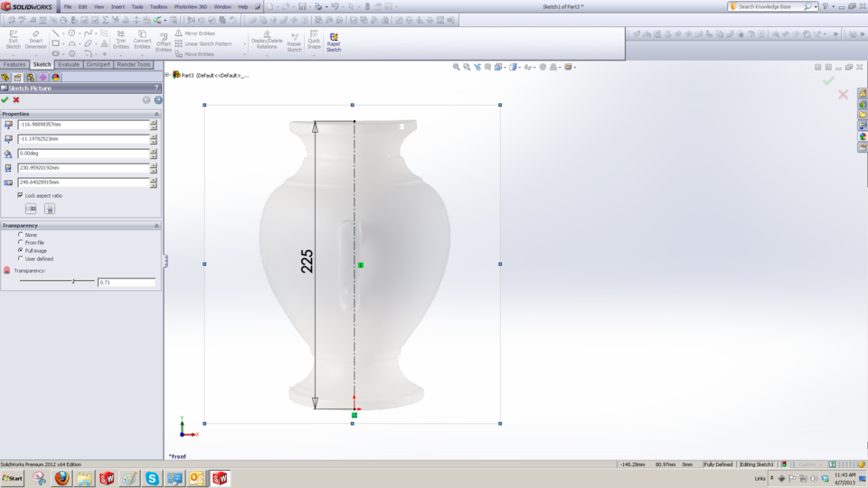Expand the Part3 feature tree node
This screenshot has height=488, width=868.
point(168,75)
